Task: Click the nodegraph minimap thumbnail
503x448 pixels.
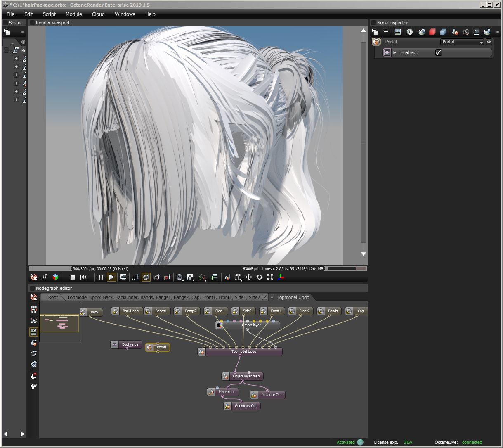Action: click(60, 322)
